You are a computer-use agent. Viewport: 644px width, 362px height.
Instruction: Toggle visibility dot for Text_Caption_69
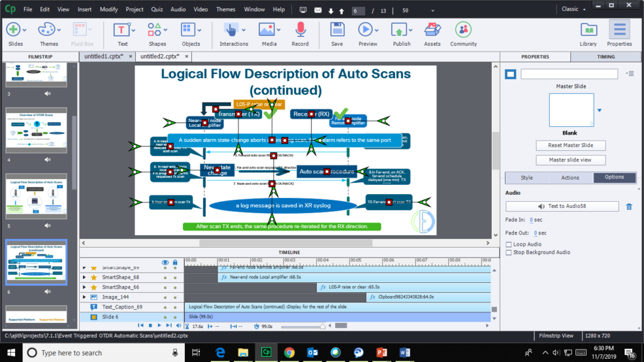pos(165,307)
